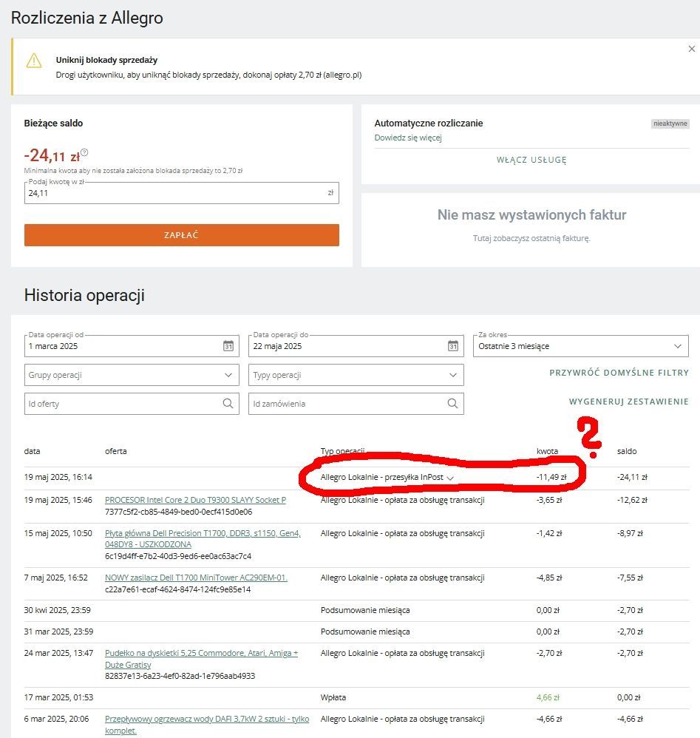
Task: Click the green 4,66 zł Wpłata amount
Action: pos(548,697)
